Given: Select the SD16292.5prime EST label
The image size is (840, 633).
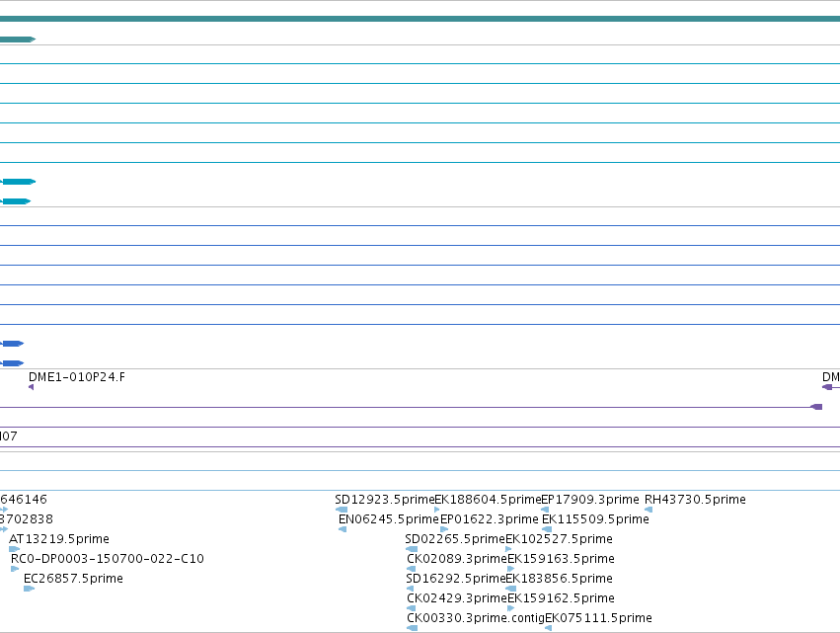Looking at the screenshot, I should pyautogui.click(x=456, y=579).
